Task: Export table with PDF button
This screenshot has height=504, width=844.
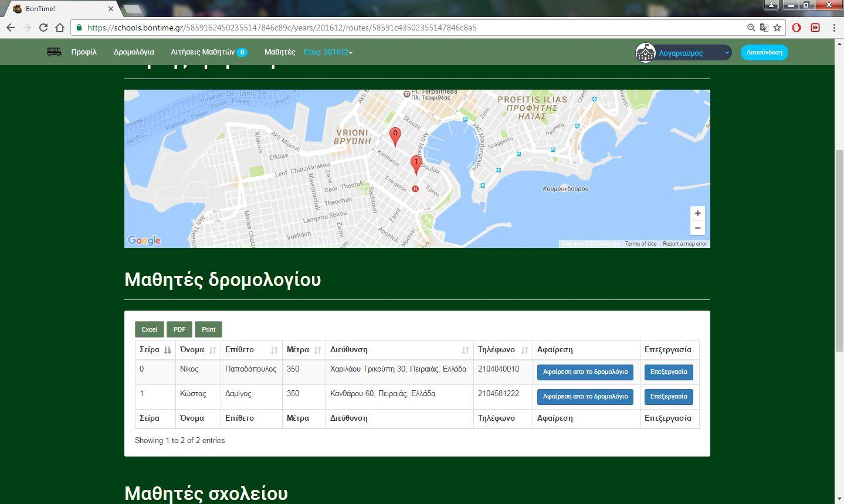Action: [x=179, y=329]
